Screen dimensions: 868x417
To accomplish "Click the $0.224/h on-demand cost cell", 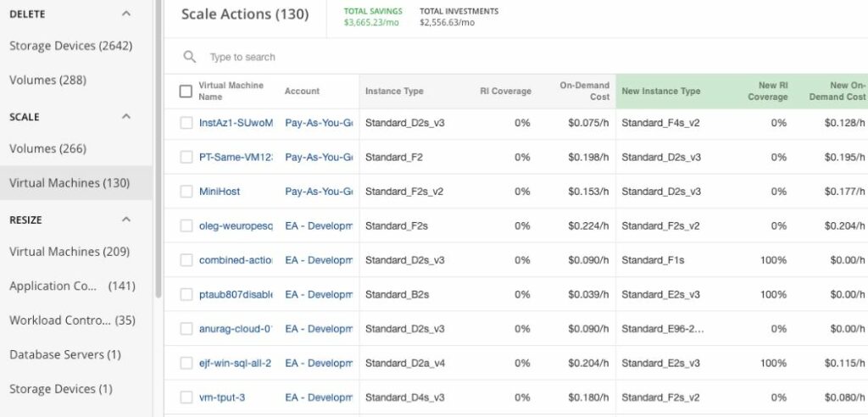I will pos(588,226).
